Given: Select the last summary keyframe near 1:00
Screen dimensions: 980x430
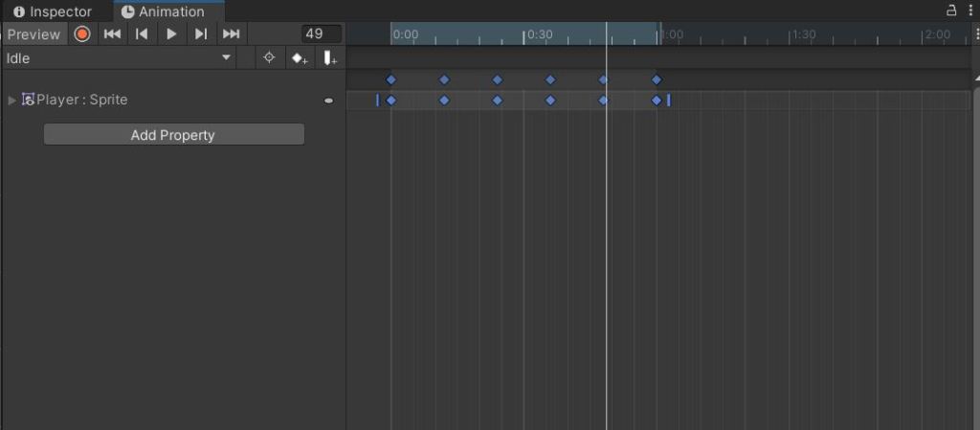Looking at the screenshot, I should point(657,79).
